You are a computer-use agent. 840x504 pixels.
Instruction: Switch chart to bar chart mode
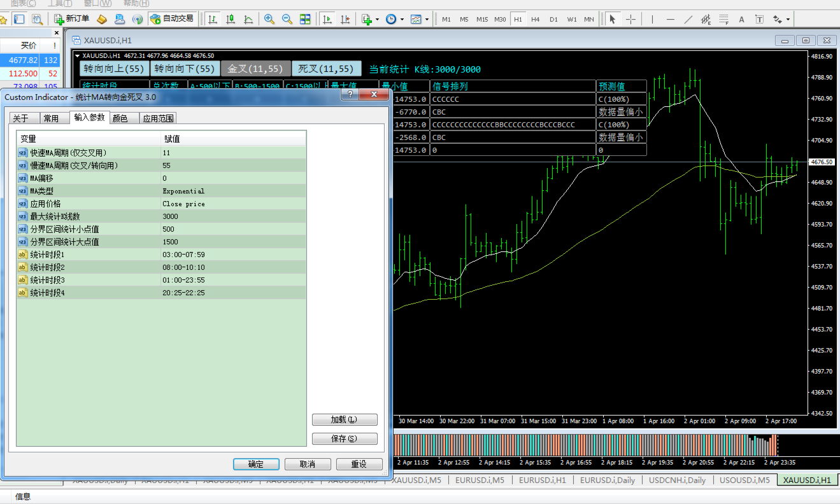[213, 19]
